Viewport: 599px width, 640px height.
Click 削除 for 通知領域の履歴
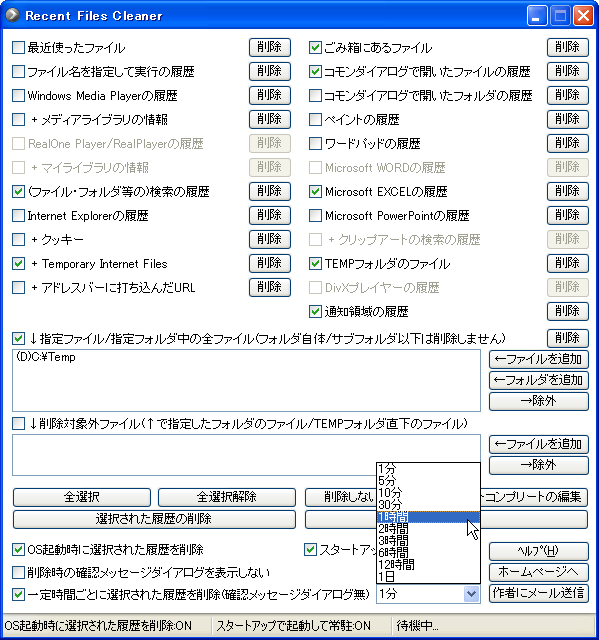click(x=568, y=311)
